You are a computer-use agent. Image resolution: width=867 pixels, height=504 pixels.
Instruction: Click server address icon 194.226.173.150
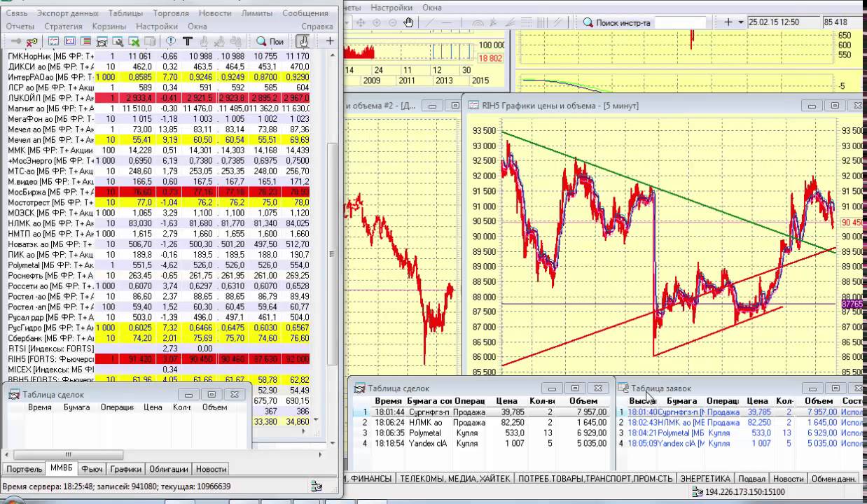(696, 492)
